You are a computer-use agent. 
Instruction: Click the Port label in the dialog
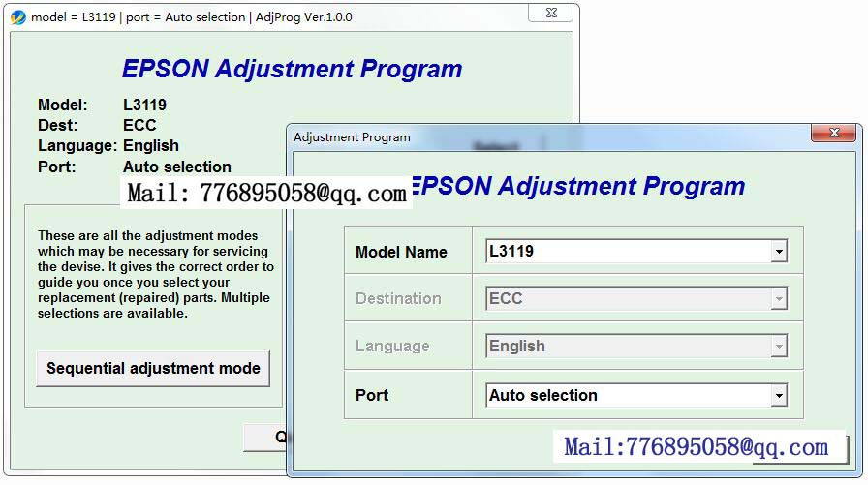coord(372,396)
